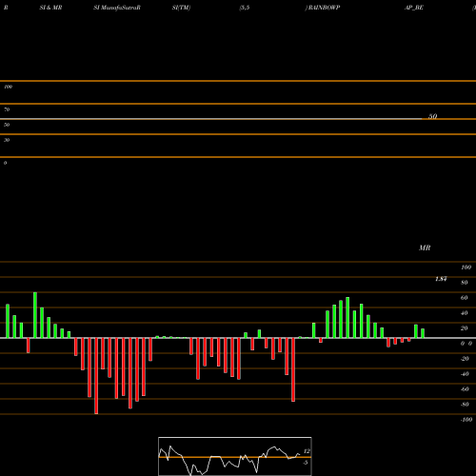The width and height of the screenshot is (476, 476).
Task: Select the 'AP_BE' header text
Action: [414, 8]
